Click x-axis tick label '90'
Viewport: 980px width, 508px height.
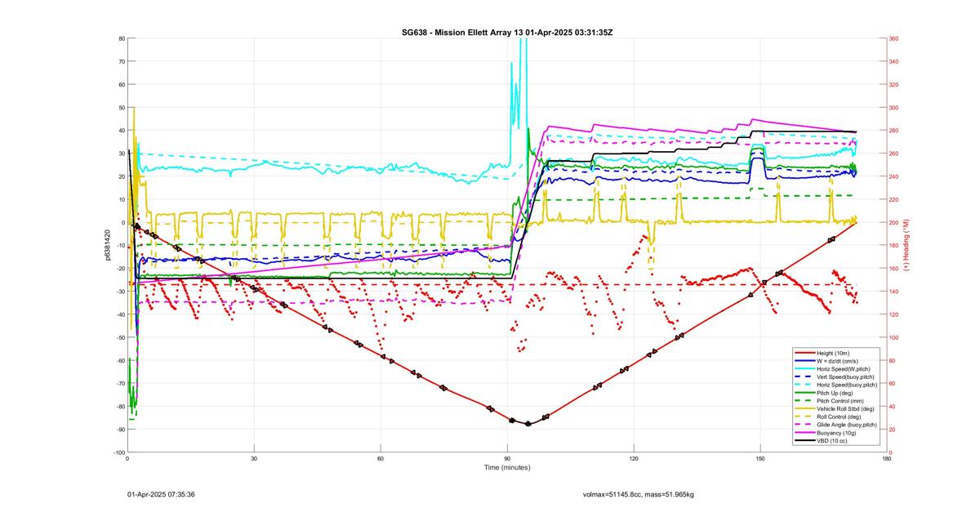click(507, 459)
